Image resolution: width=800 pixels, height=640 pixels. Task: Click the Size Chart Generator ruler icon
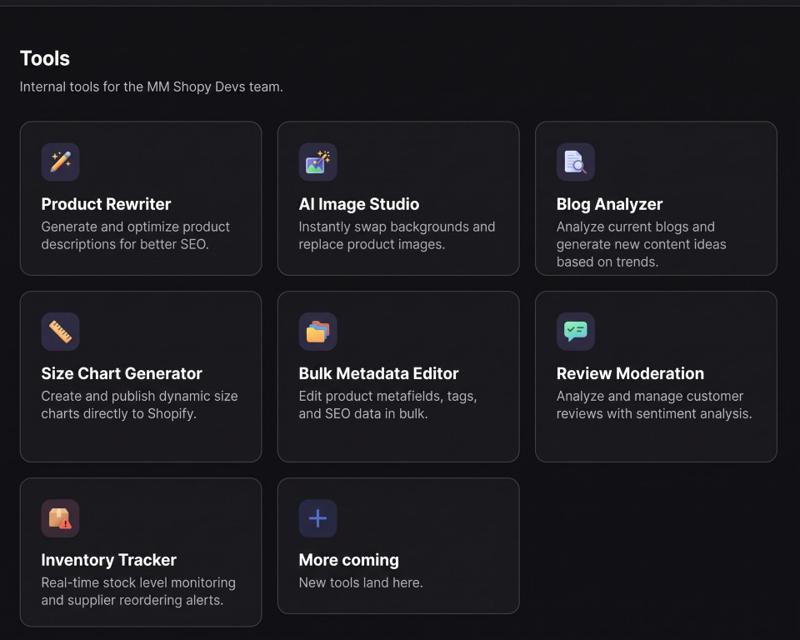pos(60,331)
